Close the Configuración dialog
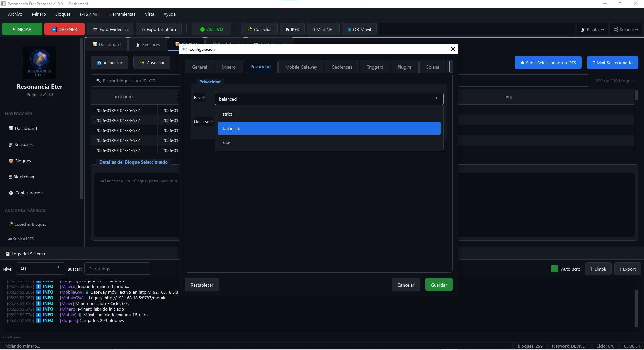This screenshot has height=350, width=644. pos(453,49)
